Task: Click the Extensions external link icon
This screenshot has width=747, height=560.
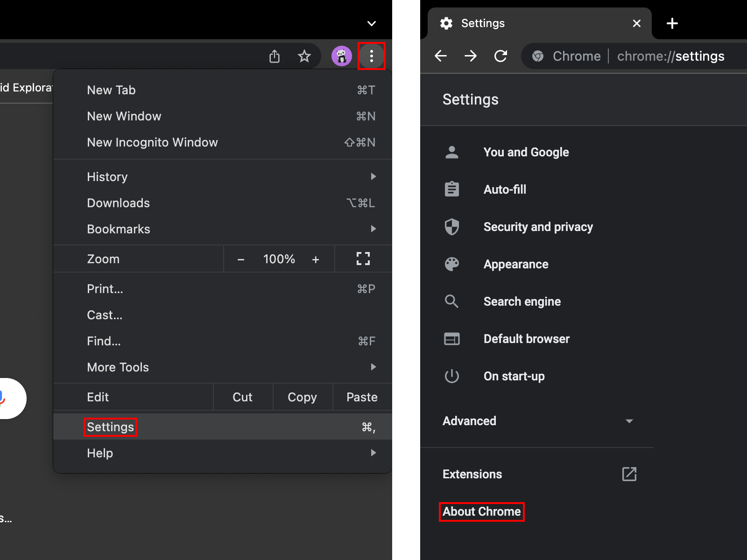Action: point(629,474)
